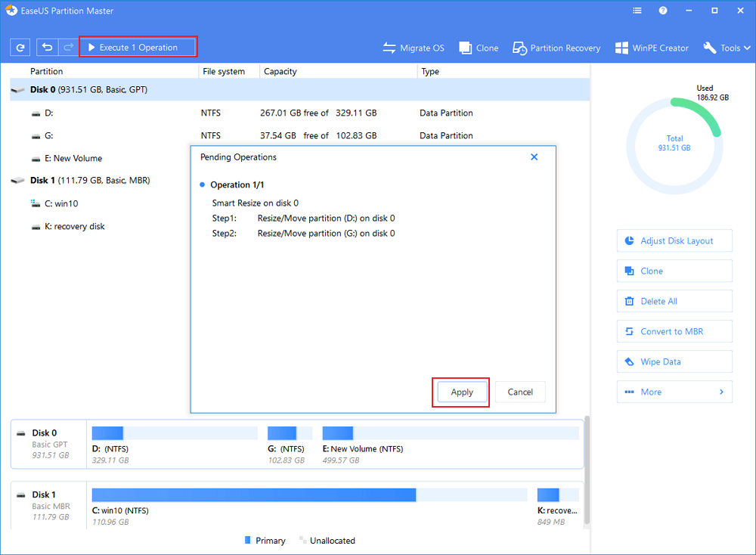Image resolution: width=756 pixels, height=555 pixels.
Task: Select K: recovery disk row
Action: pos(101,226)
